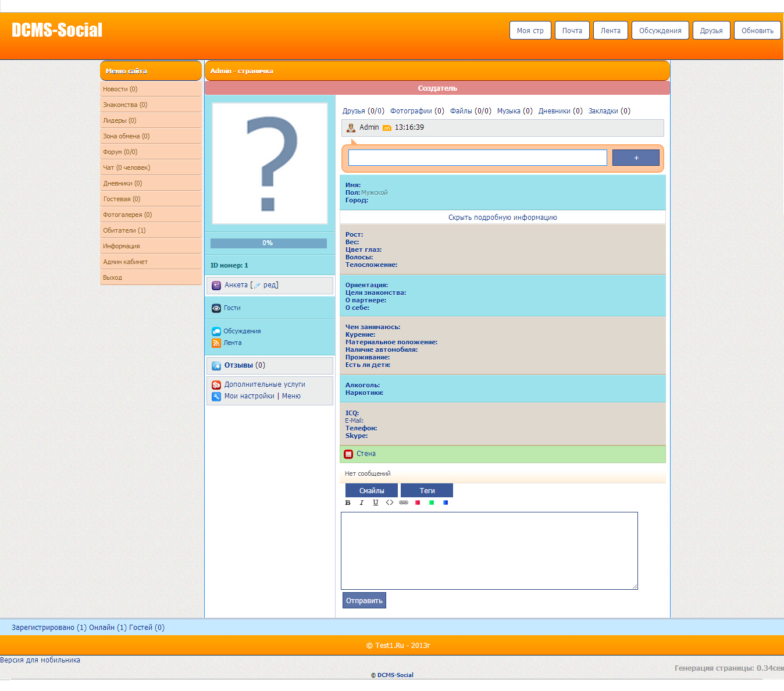Apply red text color swatch
This screenshot has width=784, height=691.
(418, 503)
